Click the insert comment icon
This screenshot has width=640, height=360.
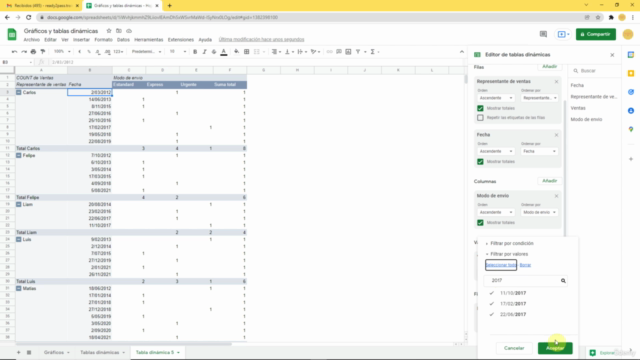click(339, 52)
